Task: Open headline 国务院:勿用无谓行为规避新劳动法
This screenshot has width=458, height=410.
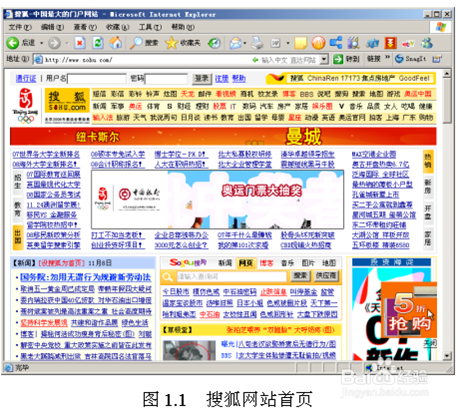Action: point(85,277)
